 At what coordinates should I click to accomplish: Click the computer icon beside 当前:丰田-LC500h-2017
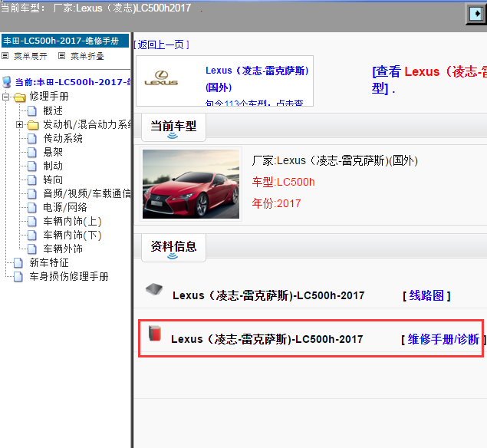click(7, 82)
